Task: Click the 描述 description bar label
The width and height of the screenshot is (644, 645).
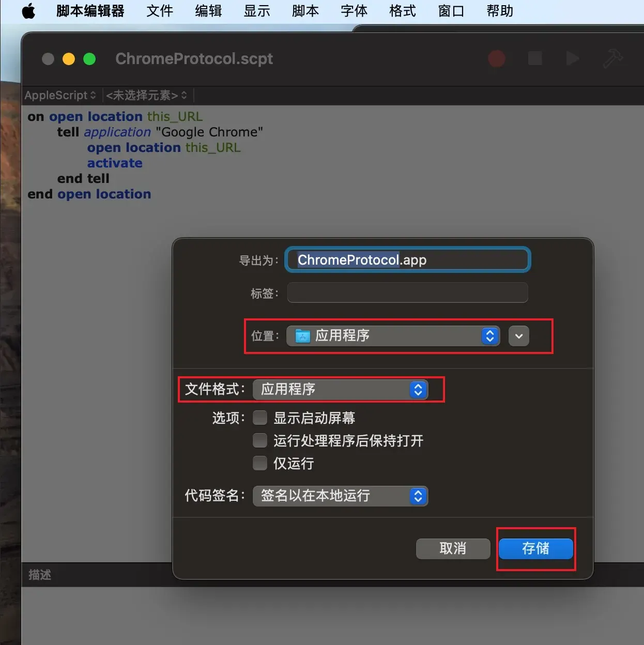Action: 40,575
